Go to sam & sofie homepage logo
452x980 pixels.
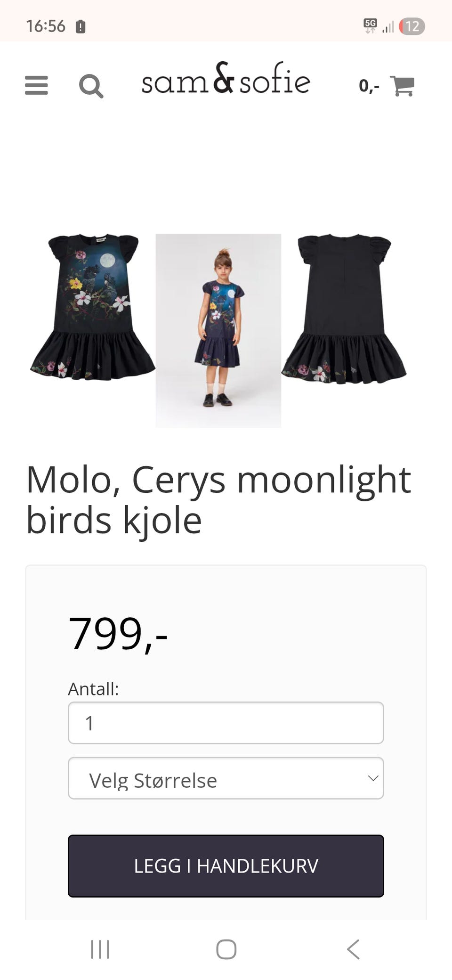(x=226, y=79)
